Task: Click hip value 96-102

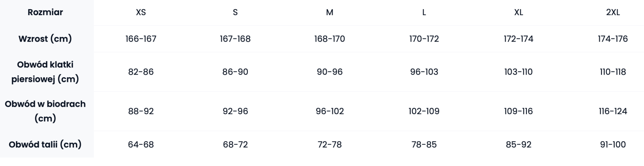Action: pyautogui.click(x=330, y=111)
